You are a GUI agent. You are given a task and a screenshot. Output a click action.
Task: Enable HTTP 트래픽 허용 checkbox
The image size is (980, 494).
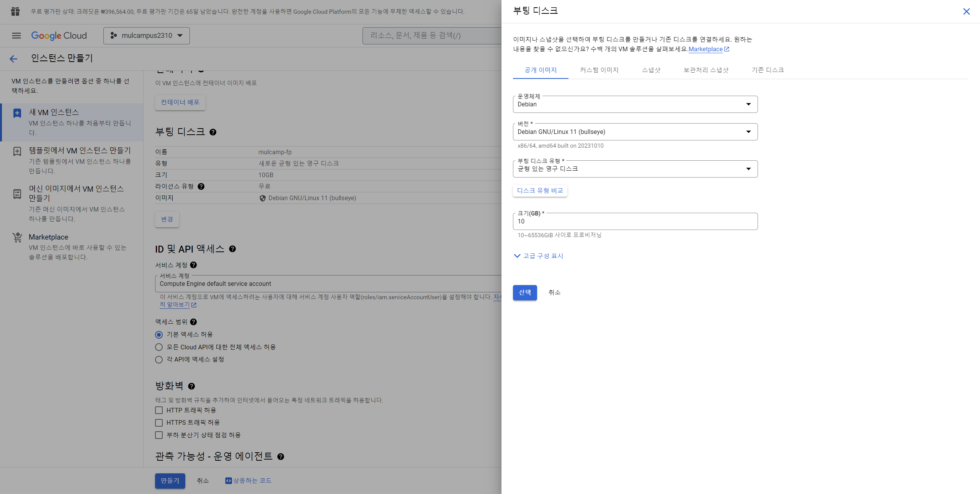[x=159, y=410]
